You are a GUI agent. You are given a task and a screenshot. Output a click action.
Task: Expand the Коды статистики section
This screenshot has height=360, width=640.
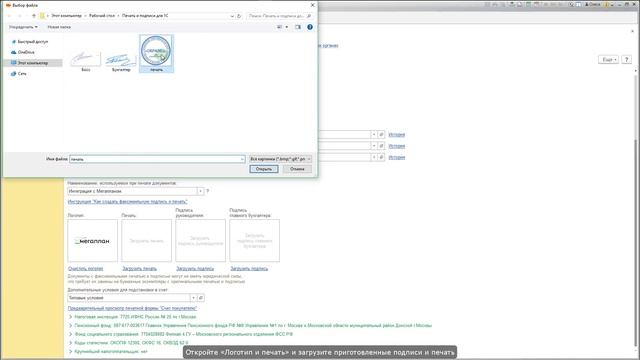(x=71, y=343)
